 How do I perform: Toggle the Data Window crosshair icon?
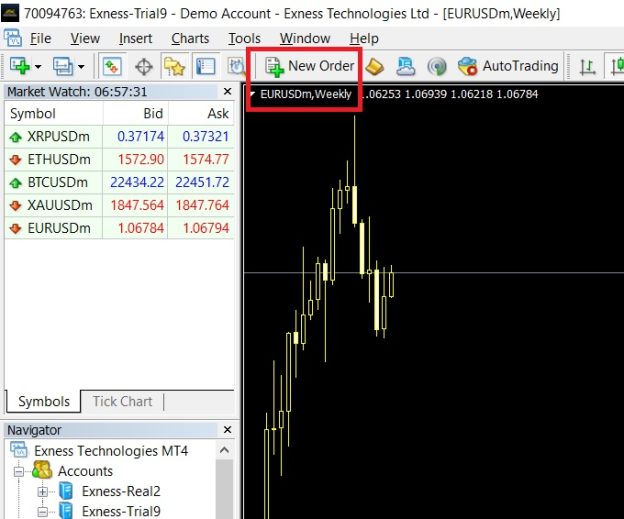144,66
